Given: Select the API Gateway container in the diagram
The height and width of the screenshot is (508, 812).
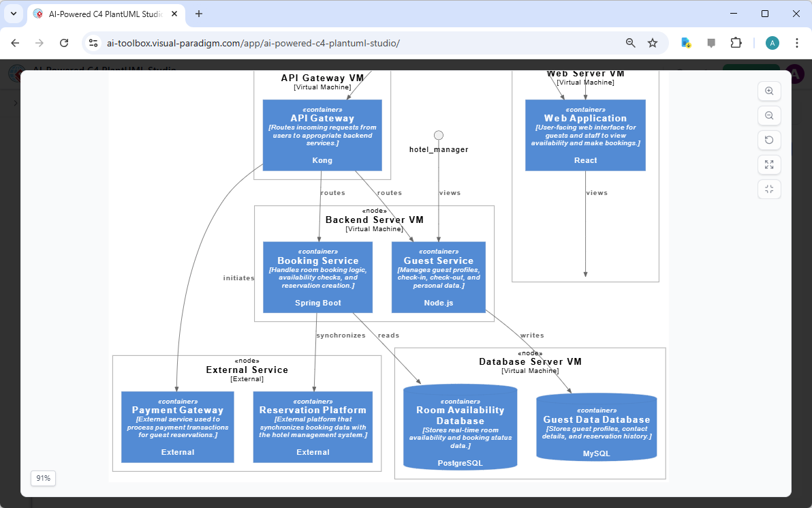Looking at the screenshot, I should [322, 134].
